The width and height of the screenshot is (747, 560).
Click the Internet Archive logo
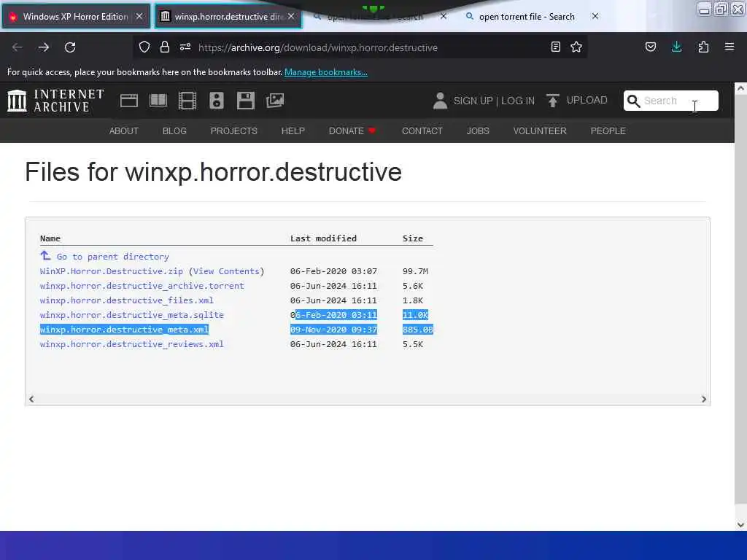[x=55, y=101]
